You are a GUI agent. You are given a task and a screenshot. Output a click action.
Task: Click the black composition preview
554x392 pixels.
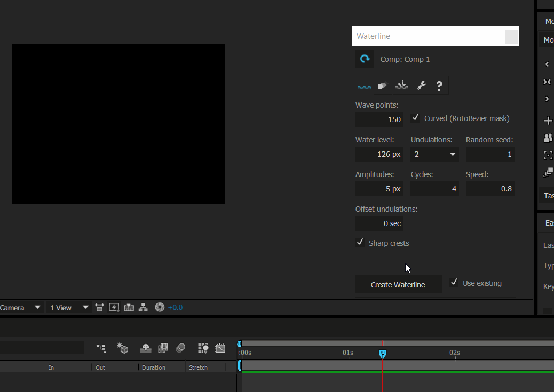coord(118,124)
